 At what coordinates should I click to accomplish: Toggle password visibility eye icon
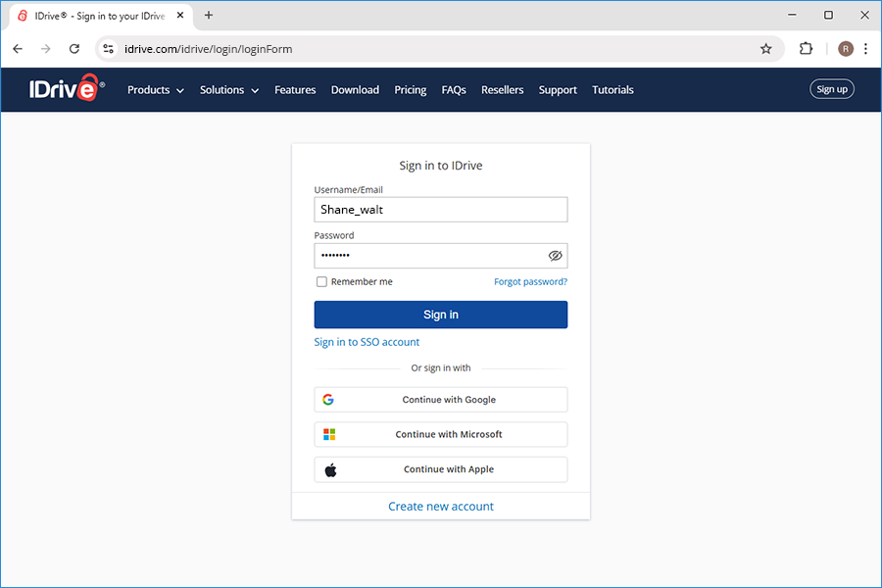(556, 256)
